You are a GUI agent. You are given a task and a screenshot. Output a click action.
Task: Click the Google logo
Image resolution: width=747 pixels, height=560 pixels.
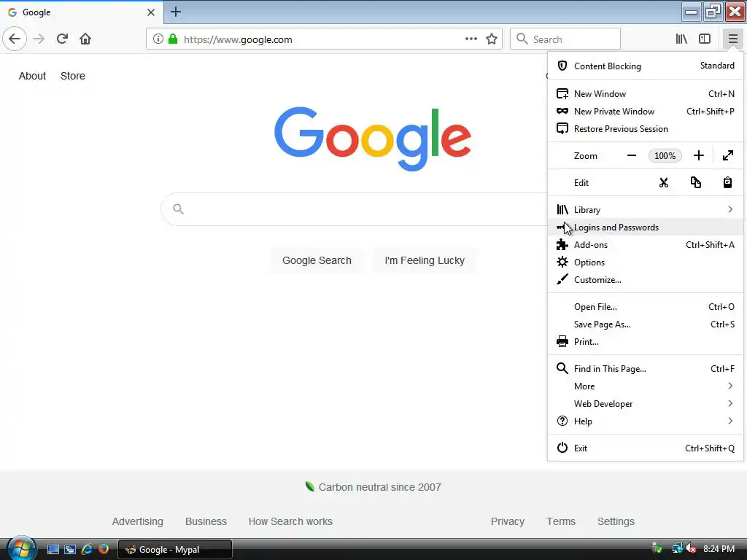point(373,138)
